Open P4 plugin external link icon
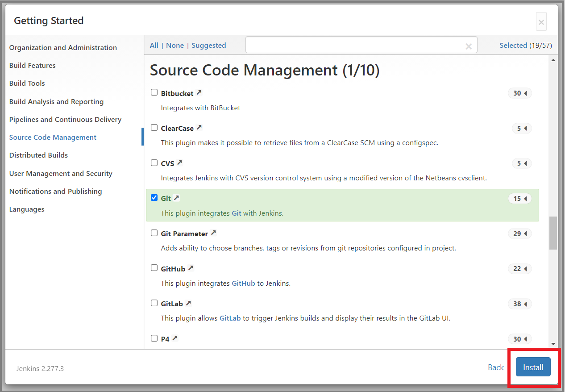Image resolution: width=565 pixels, height=392 pixels. (175, 338)
